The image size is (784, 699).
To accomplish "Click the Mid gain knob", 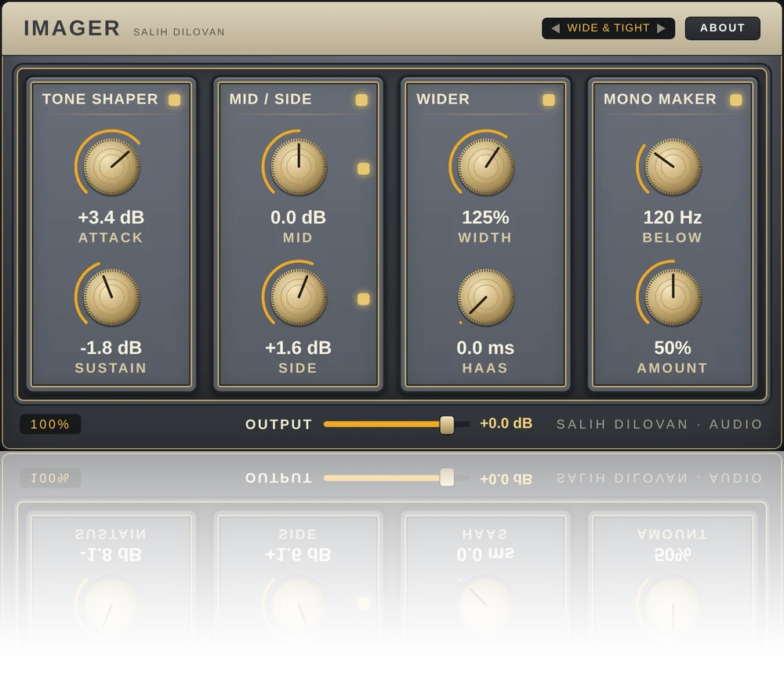I will click(x=299, y=166).
